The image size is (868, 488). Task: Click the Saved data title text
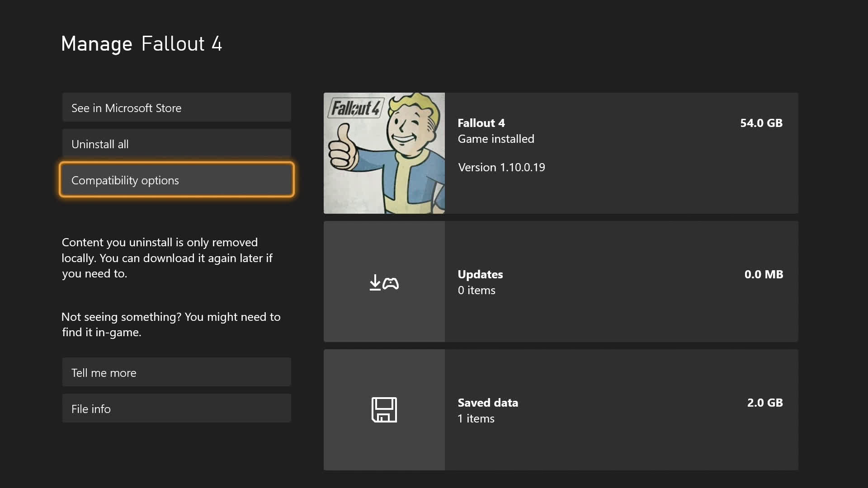487,403
